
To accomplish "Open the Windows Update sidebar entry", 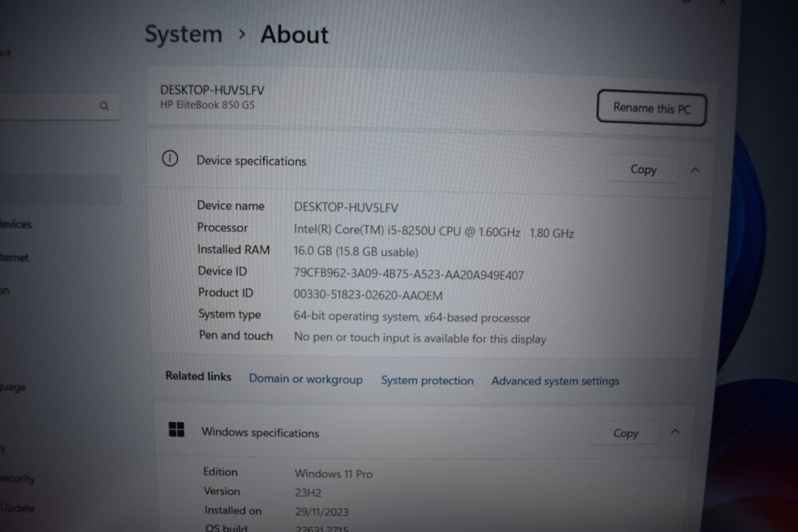I will click(18, 508).
